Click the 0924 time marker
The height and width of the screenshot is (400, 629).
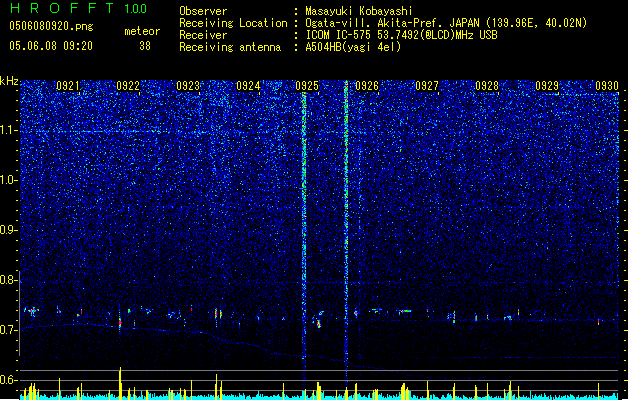[248, 86]
